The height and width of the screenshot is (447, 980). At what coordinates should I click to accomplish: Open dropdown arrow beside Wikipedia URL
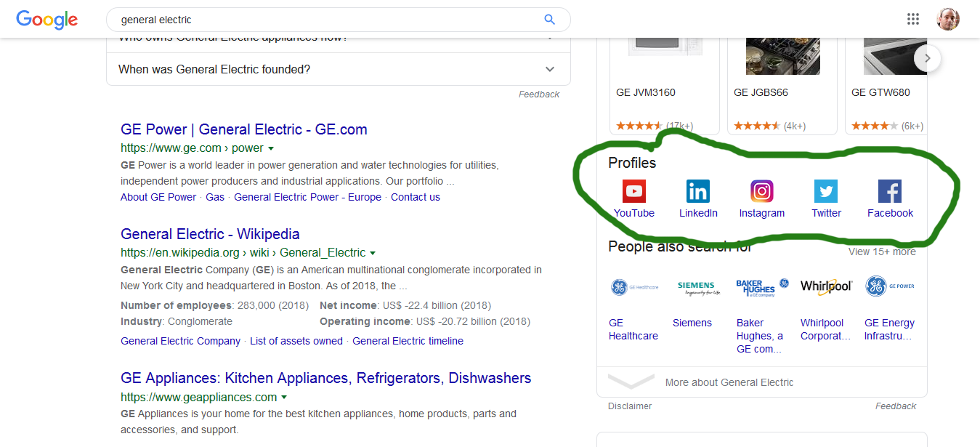pyautogui.click(x=373, y=254)
